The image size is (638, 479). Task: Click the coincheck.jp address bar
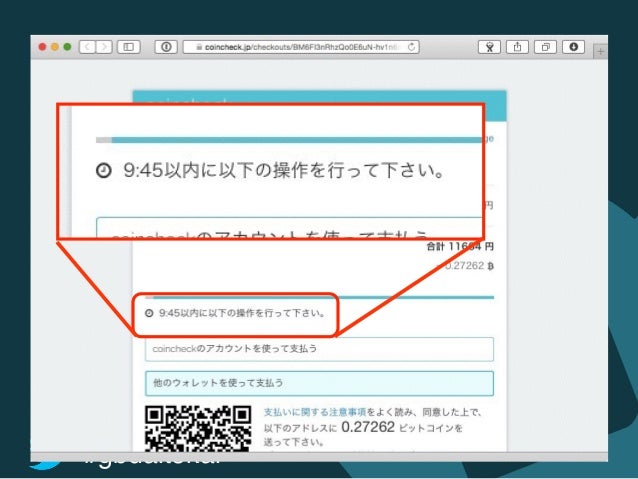click(x=301, y=47)
